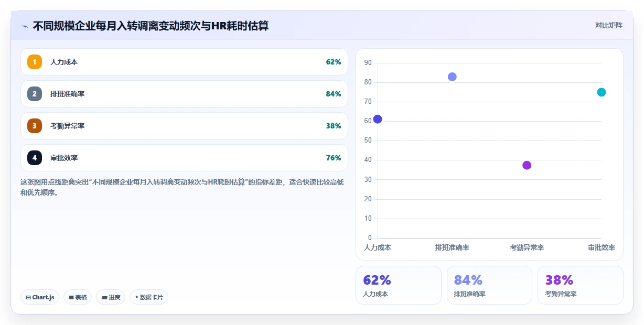The height and width of the screenshot is (325, 644).
Task: Click the lightning icon beside the title
Action: coord(25,26)
